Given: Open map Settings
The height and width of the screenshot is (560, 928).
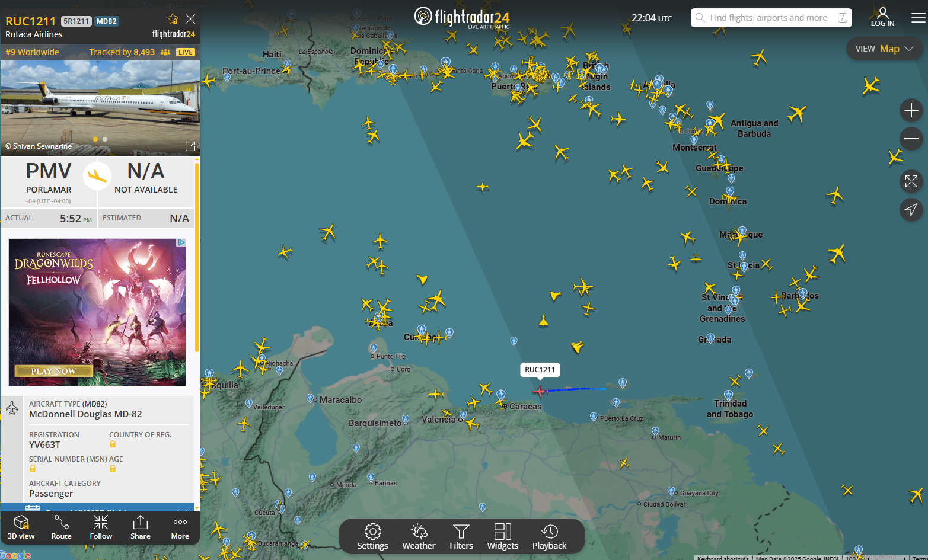Looking at the screenshot, I should pos(372,537).
